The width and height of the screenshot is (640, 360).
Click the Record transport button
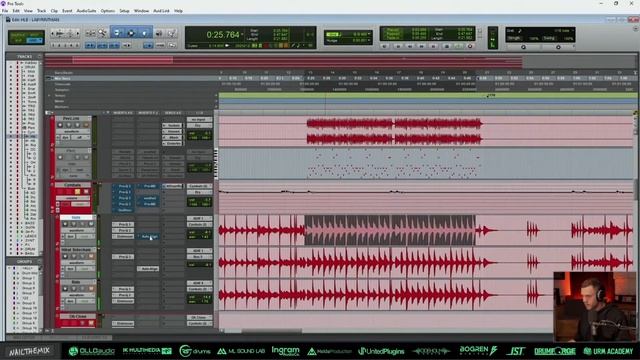(x=470, y=46)
